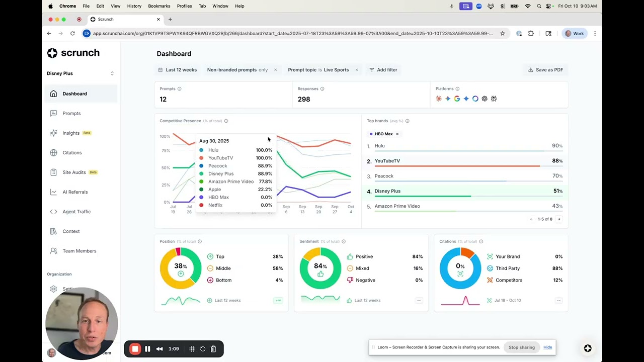
Task: Go to next page of top brands
Action: (x=559, y=219)
